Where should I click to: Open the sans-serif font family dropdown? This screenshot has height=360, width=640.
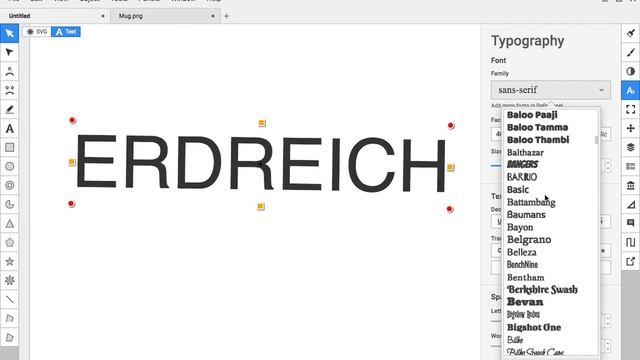pos(551,90)
